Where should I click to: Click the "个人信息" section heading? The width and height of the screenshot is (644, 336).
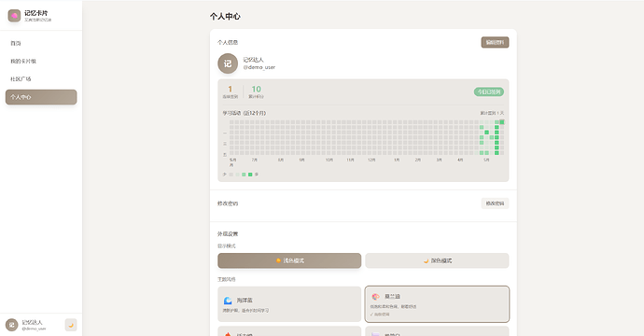(228, 42)
